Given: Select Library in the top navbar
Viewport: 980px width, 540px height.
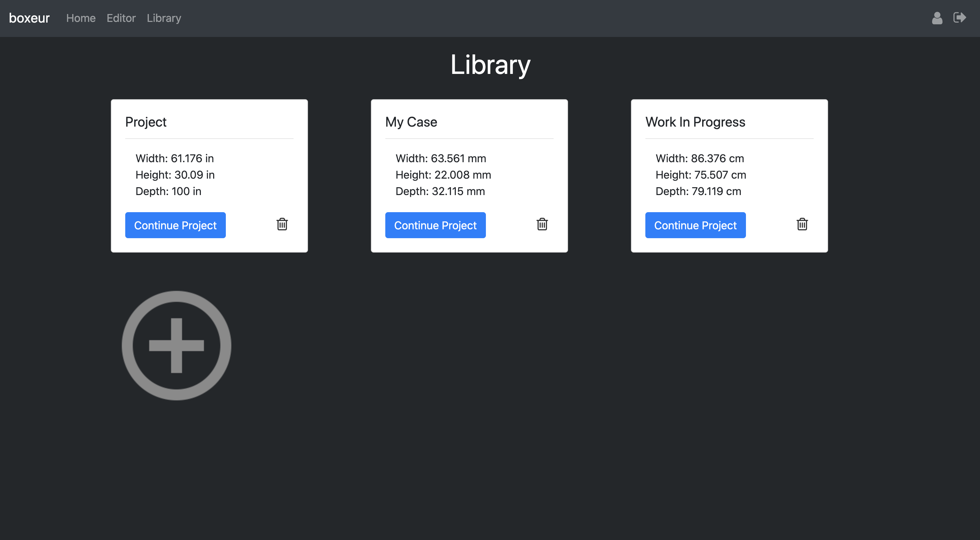Looking at the screenshot, I should (164, 18).
